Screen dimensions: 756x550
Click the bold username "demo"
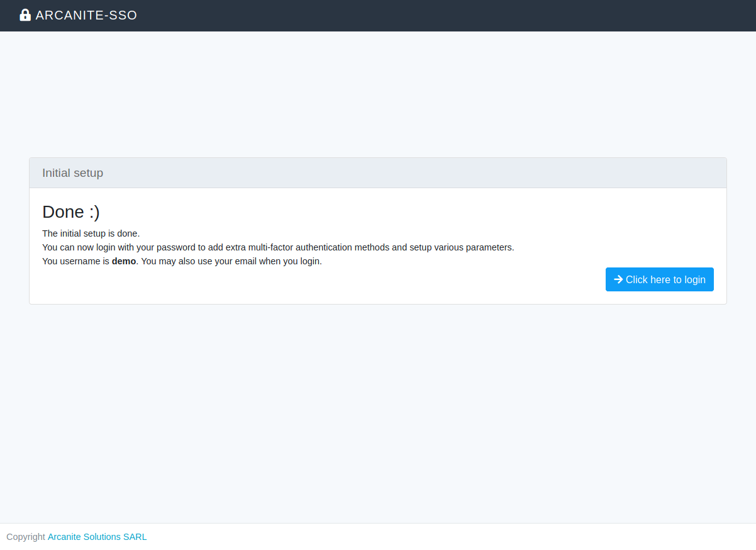124,261
